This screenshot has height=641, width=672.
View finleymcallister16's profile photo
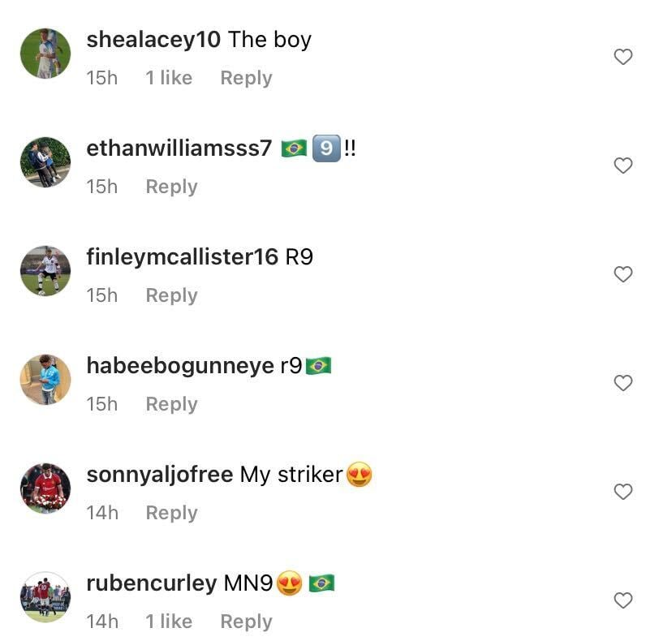45,271
